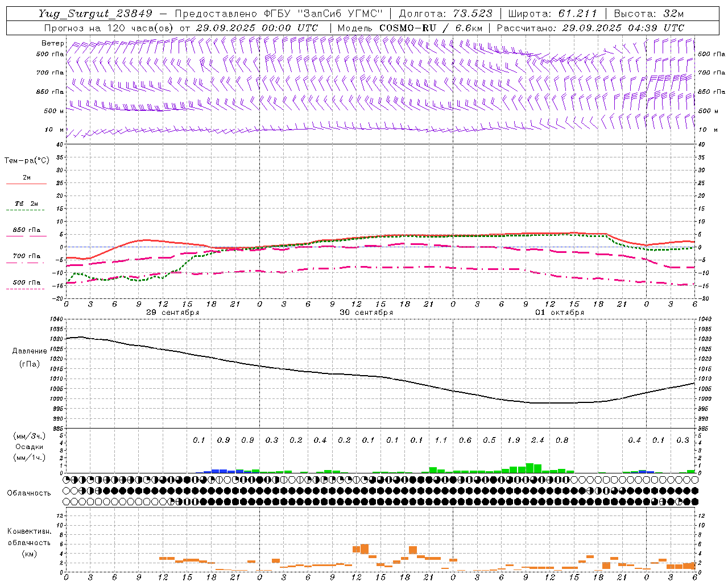This screenshot has width=728, height=582.
Task: Click the 'Td 2м' dew point legend entry
Action: pyautogui.click(x=27, y=203)
